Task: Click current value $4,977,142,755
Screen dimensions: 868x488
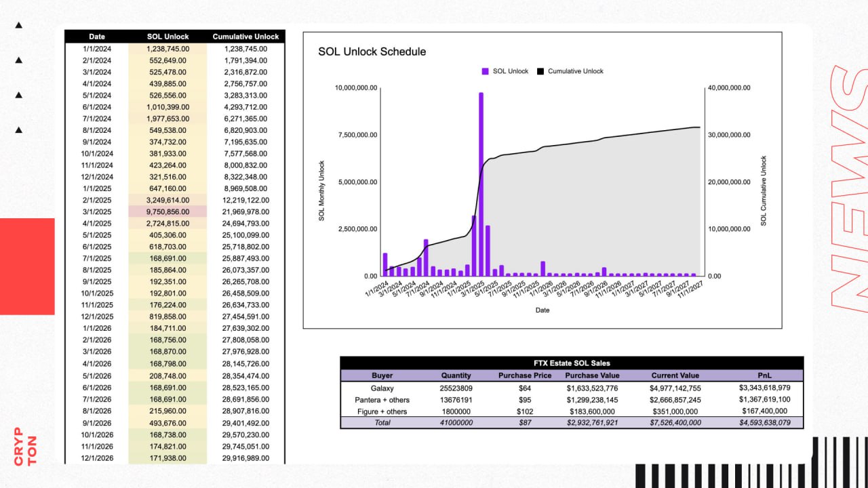Action: click(675, 388)
